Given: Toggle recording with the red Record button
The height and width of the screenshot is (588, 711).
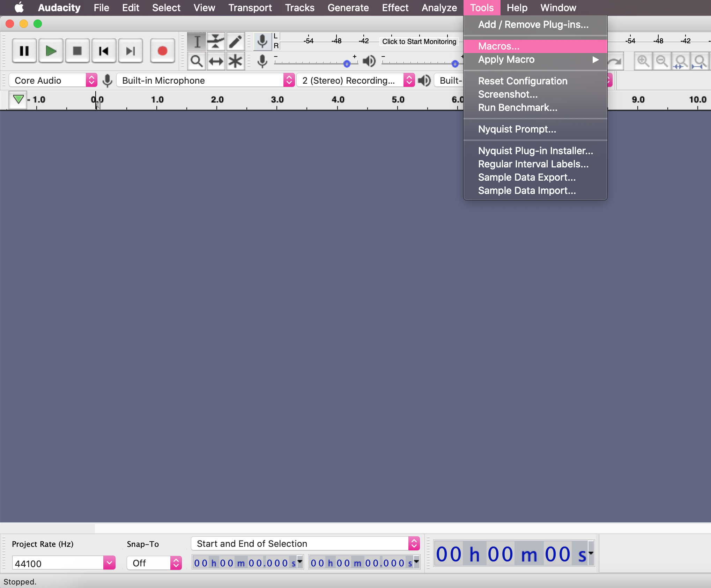Looking at the screenshot, I should (162, 51).
